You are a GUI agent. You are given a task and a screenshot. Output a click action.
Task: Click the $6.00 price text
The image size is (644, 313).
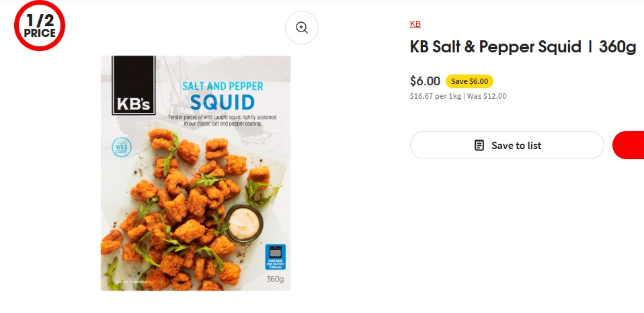[425, 81]
